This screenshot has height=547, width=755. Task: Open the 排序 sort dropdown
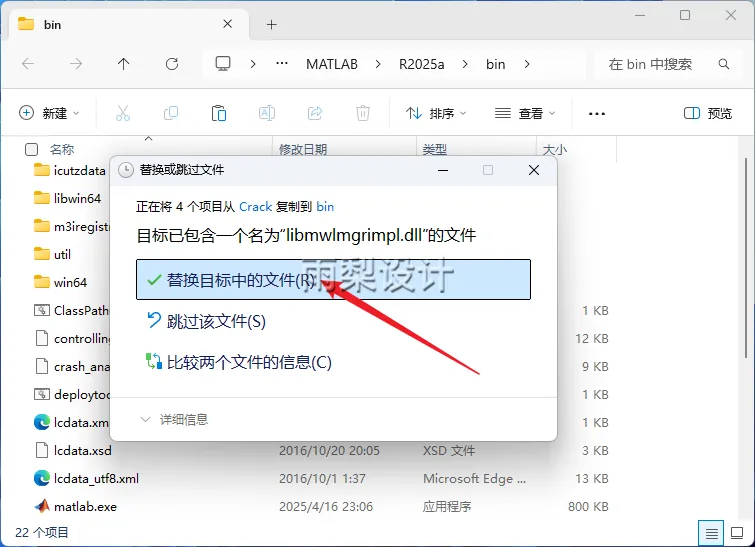(436, 113)
